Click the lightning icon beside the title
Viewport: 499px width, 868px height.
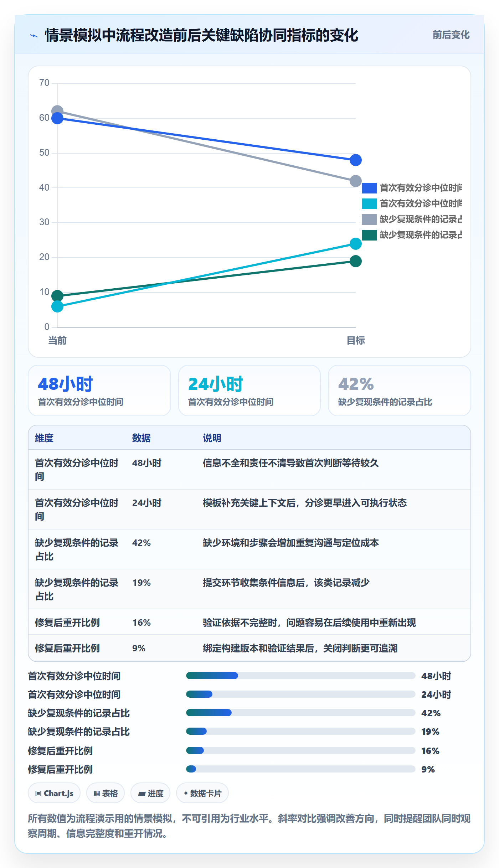point(34,36)
